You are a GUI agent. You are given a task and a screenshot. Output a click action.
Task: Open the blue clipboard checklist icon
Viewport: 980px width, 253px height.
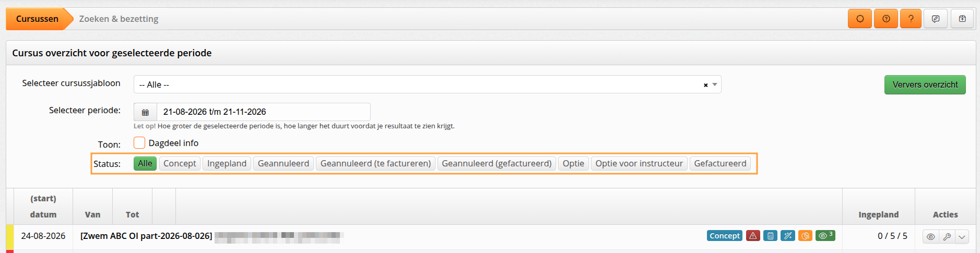coord(770,236)
